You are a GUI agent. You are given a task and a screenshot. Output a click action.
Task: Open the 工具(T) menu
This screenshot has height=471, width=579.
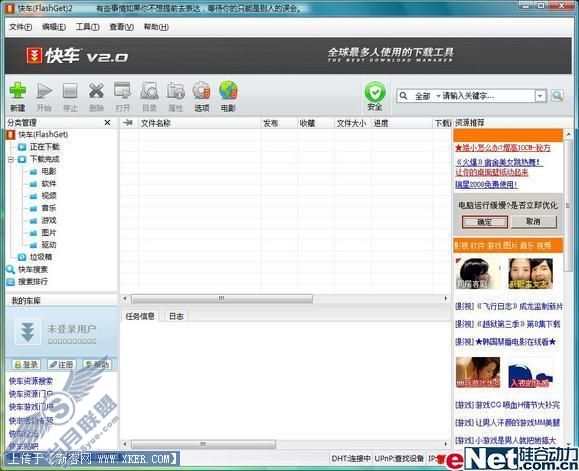point(88,27)
